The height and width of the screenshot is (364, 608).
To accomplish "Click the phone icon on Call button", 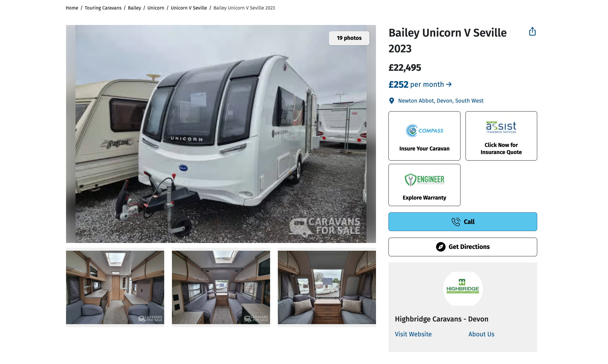I will click(x=456, y=222).
